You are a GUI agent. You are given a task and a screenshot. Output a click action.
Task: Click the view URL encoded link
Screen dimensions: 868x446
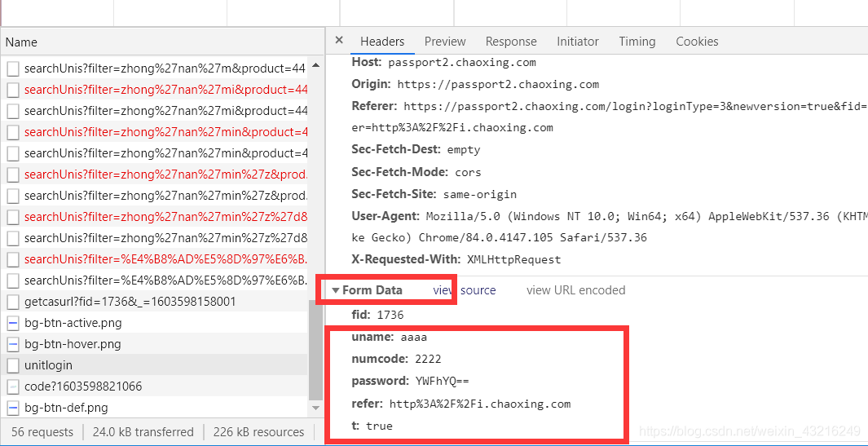click(x=575, y=290)
